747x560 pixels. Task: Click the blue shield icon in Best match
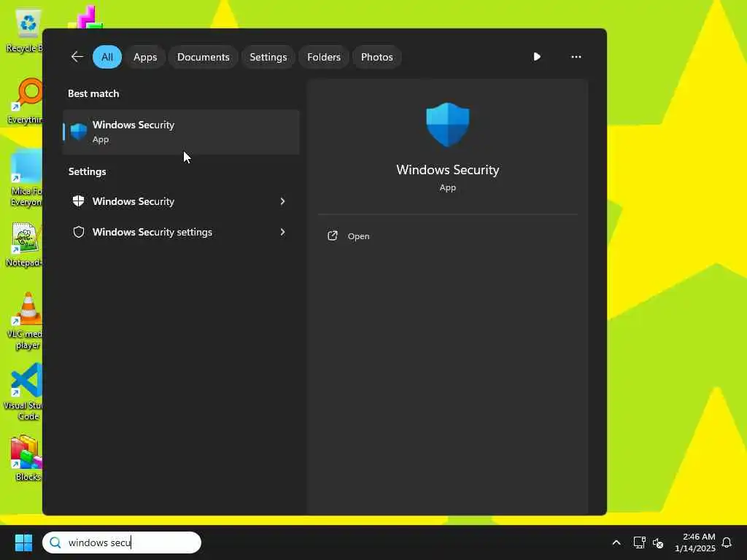pyautogui.click(x=79, y=132)
